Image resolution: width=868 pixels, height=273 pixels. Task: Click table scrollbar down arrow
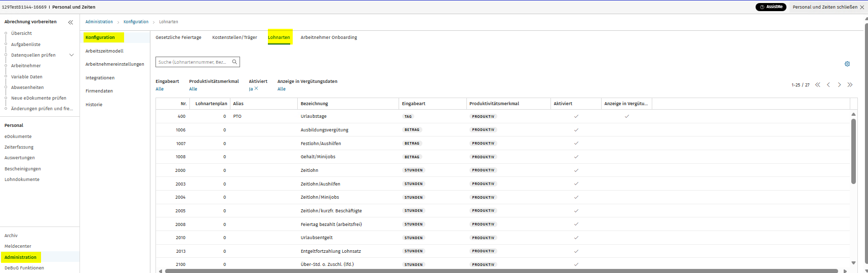tap(853, 263)
